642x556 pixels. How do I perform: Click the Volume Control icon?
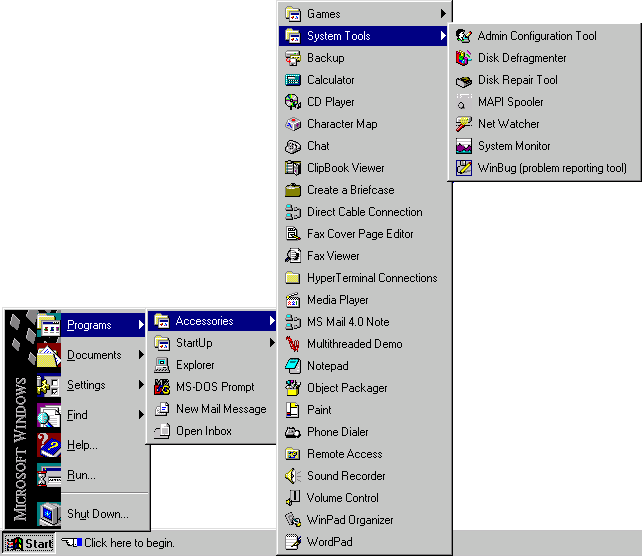293,498
